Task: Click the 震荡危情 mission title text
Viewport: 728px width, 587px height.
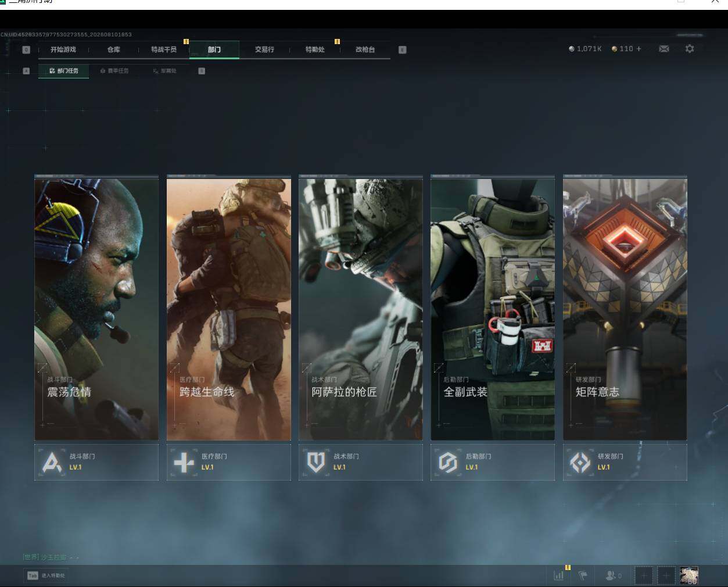Action: (x=69, y=392)
